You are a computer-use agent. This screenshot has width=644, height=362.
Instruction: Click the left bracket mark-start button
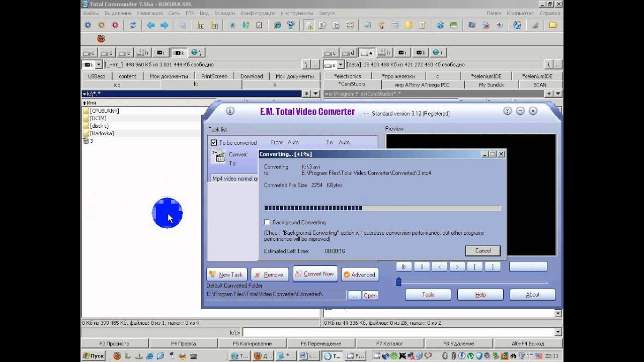pyautogui.click(x=474, y=267)
